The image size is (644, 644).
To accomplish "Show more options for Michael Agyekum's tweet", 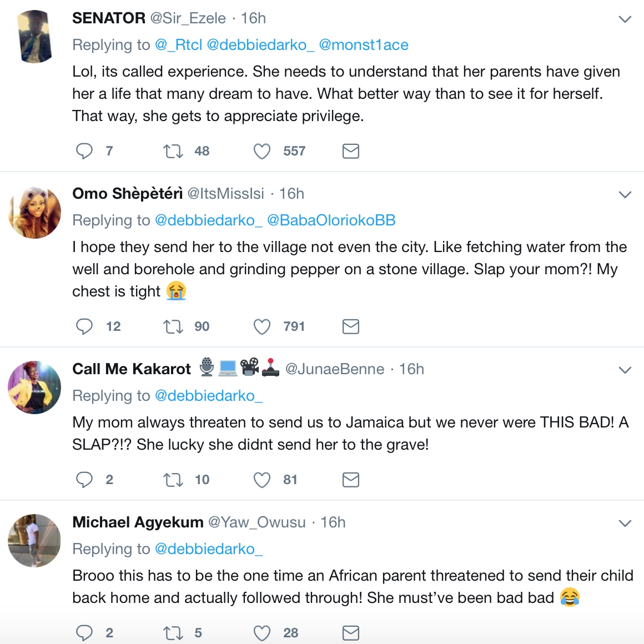I will tap(625, 524).
